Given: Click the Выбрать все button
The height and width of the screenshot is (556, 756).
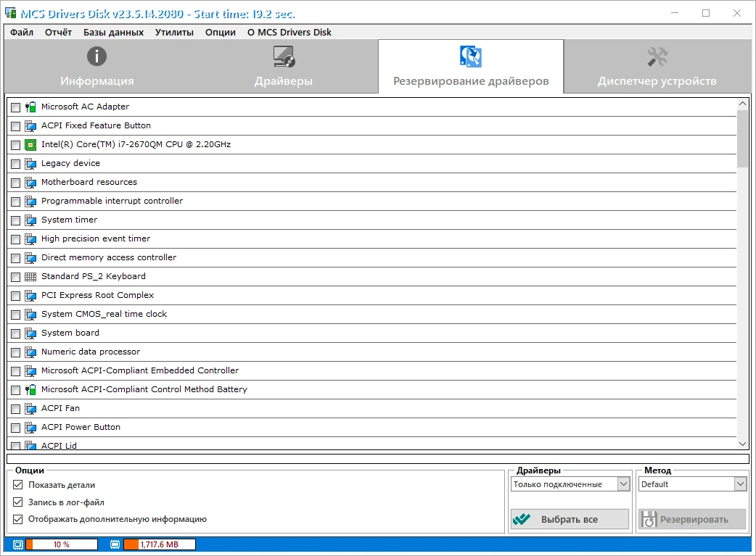Looking at the screenshot, I should tap(570, 519).
